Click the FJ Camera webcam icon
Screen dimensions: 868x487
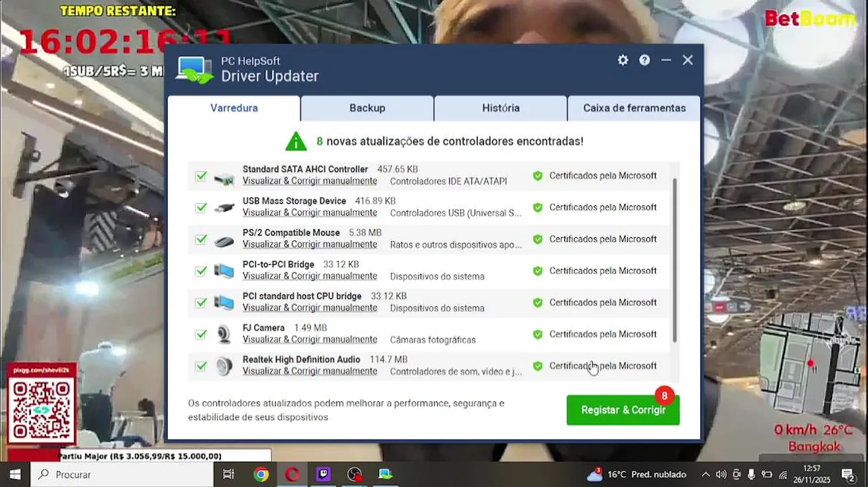point(224,335)
